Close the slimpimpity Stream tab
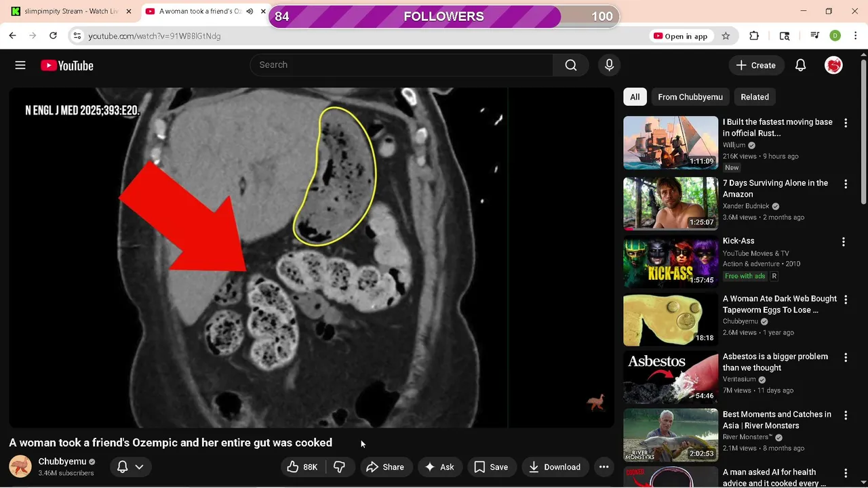Screen dimensions: 868x488 click(129, 12)
